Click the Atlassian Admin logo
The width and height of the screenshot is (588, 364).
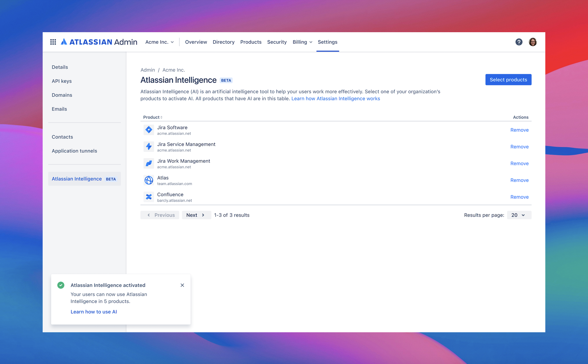click(99, 42)
